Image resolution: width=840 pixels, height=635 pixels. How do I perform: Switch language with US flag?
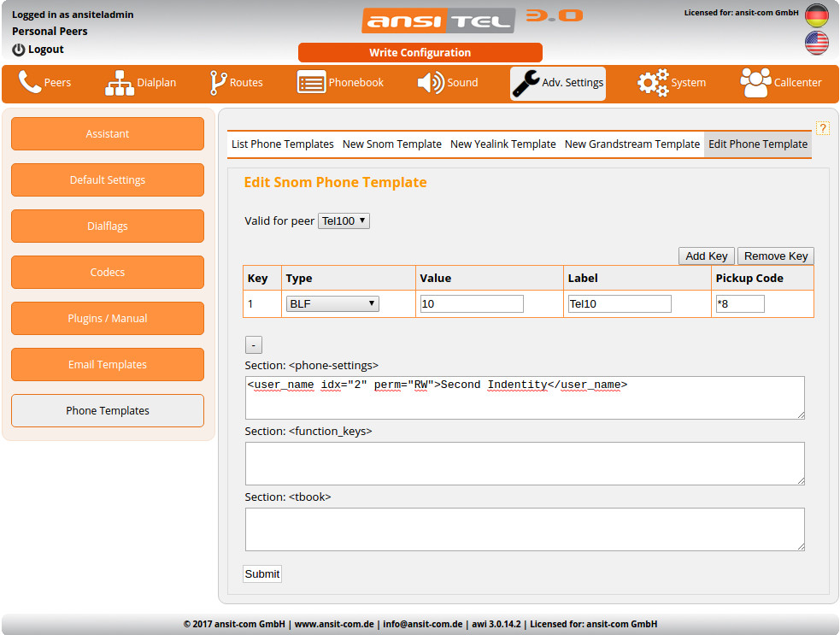click(x=816, y=43)
